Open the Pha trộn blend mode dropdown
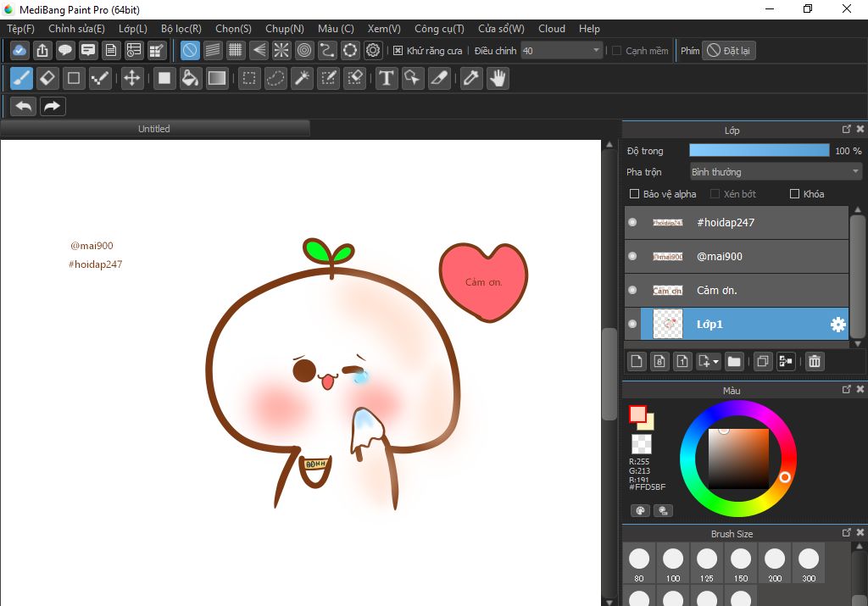Viewport: 868px width, 606px height. point(776,172)
